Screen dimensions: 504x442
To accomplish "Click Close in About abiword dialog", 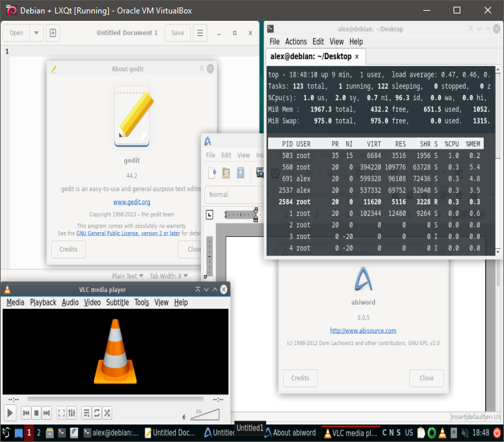I will (x=427, y=378).
